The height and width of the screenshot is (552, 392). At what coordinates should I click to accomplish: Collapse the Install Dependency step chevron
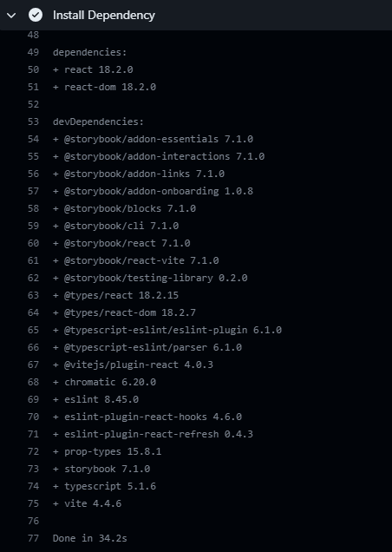click(x=11, y=16)
